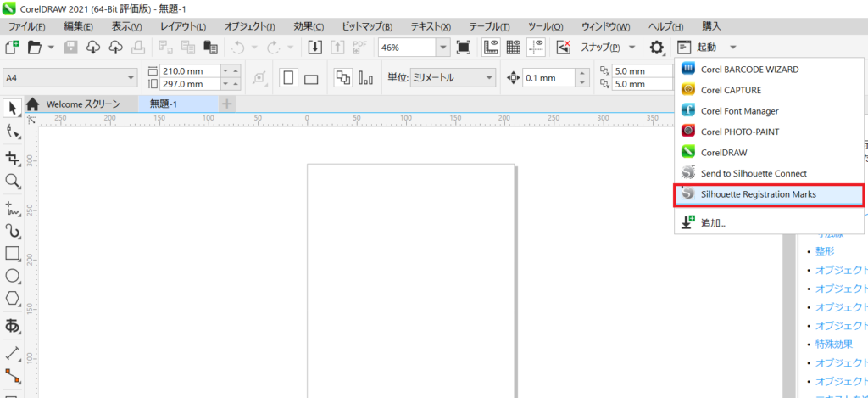Click the 追加... add item
Screen dimensions: 868x398
(769, 223)
